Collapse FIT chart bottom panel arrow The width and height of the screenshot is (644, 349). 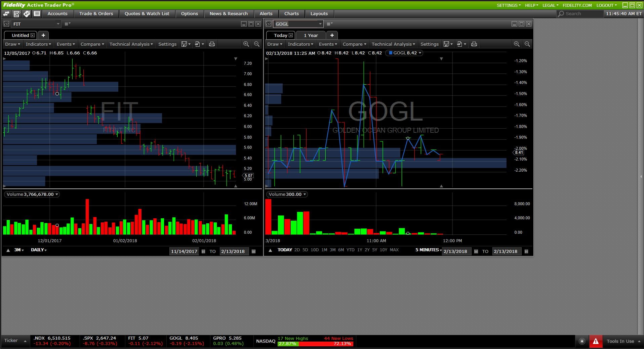(8, 250)
